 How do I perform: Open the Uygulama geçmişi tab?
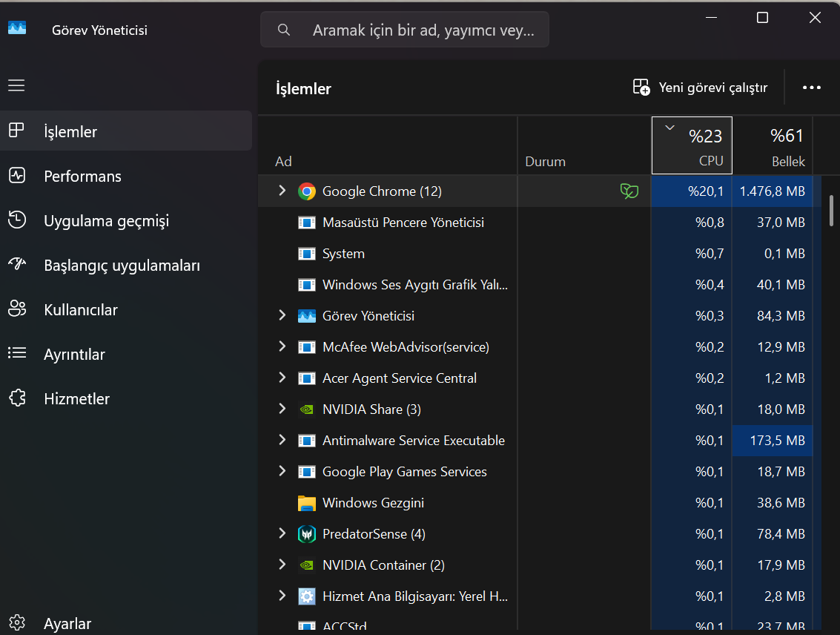tap(126, 220)
